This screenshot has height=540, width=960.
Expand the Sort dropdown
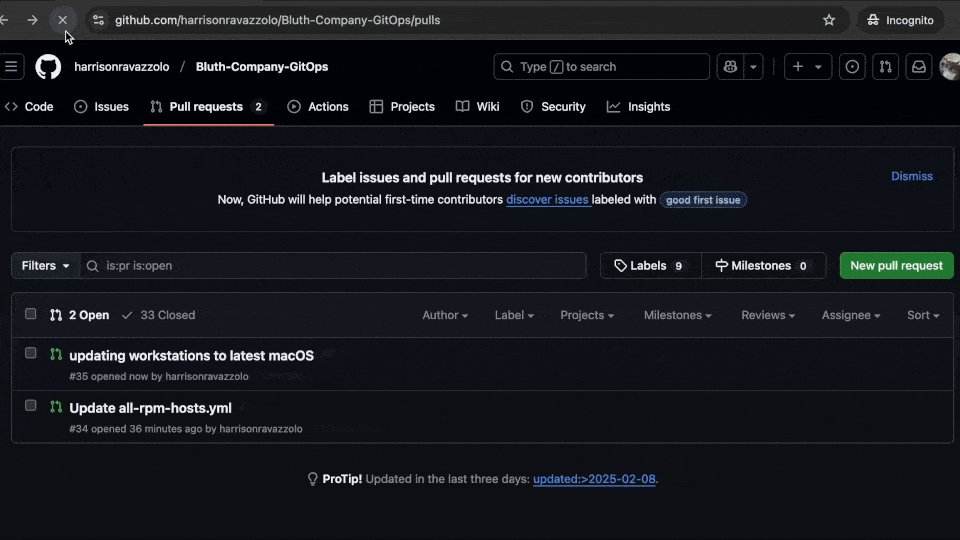(923, 315)
